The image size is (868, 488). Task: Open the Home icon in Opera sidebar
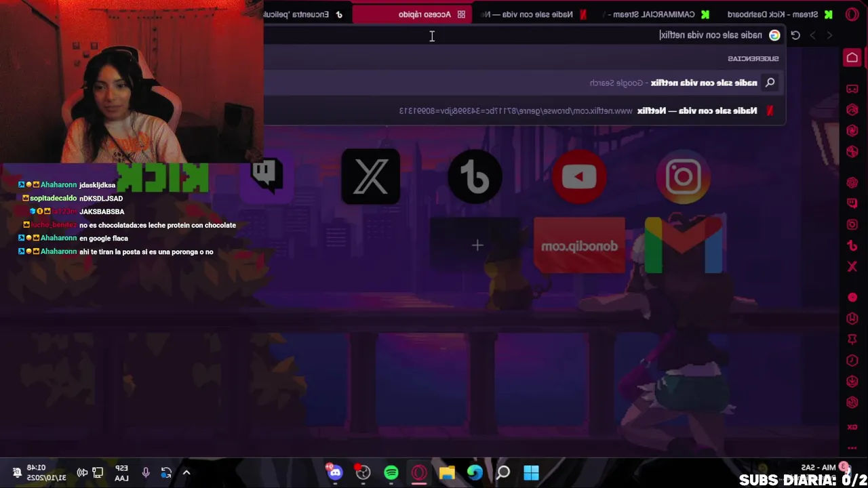(x=852, y=58)
